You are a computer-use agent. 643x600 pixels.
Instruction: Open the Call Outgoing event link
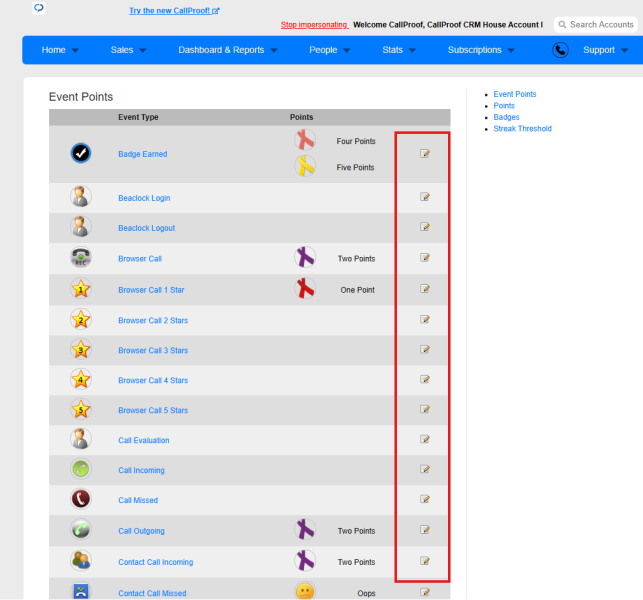[141, 531]
